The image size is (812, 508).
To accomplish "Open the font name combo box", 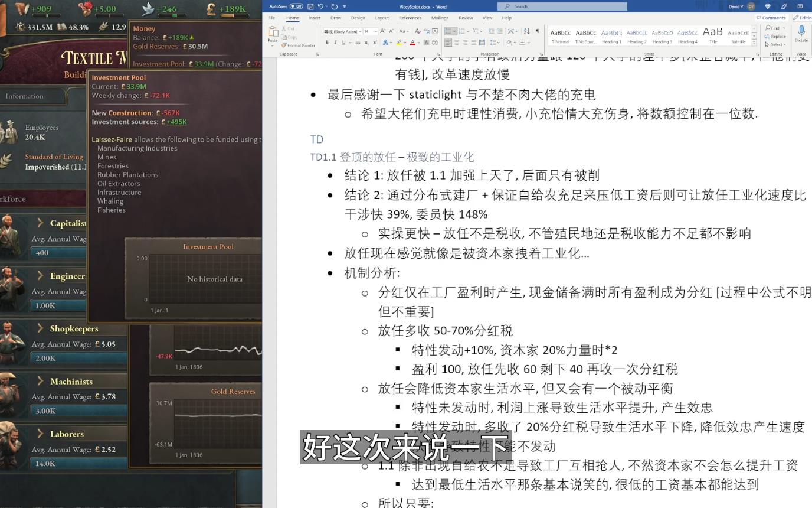I will 342,31.
